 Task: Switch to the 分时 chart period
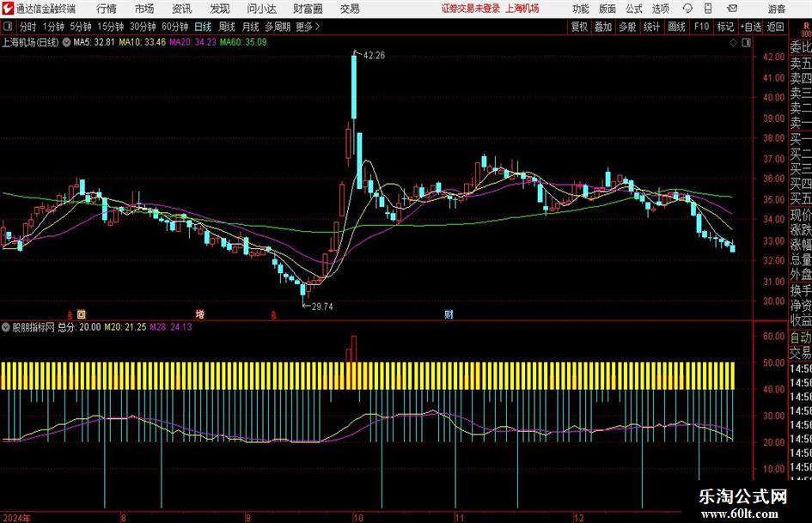28,27
